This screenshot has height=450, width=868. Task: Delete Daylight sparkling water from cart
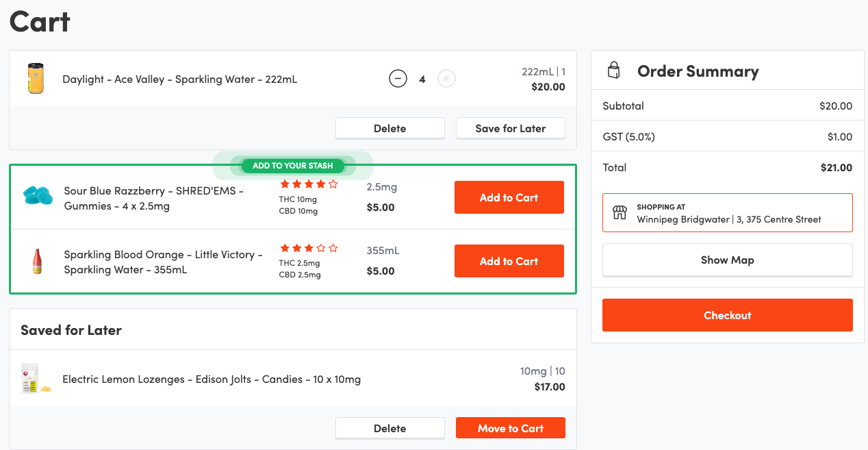click(390, 128)
